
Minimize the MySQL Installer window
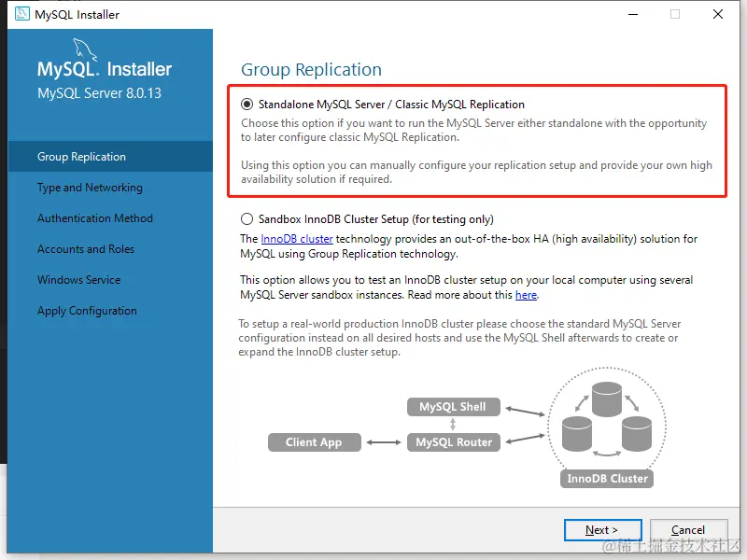point(633,14)
